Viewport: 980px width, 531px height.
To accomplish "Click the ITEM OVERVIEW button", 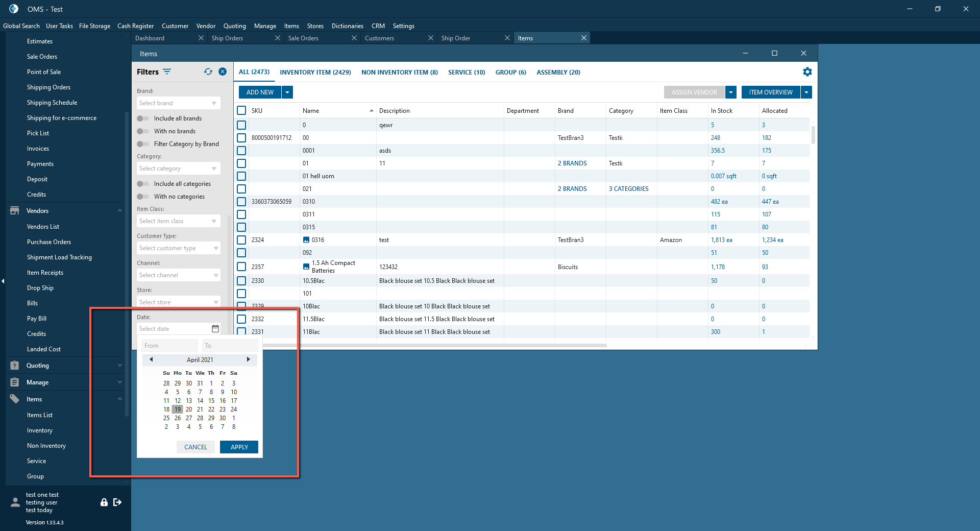I will coord(771,92).
